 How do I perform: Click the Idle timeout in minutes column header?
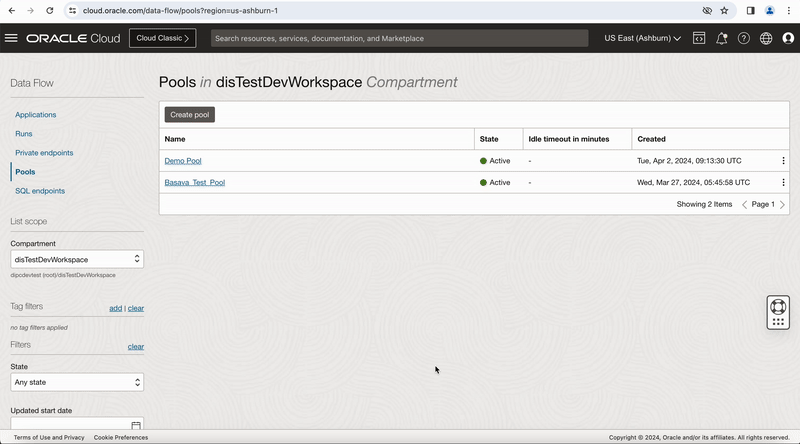pyautogui.click(x=569, y=139)
